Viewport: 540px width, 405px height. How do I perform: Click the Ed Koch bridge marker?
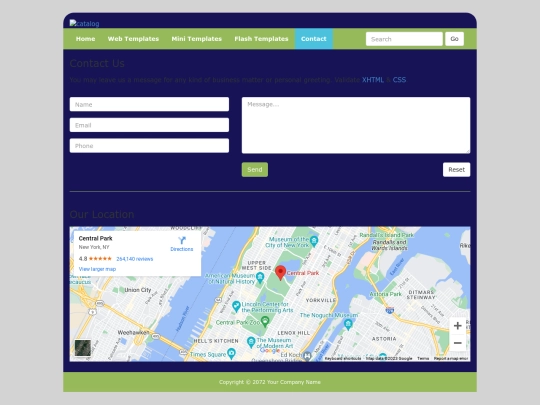coord(307,355)
